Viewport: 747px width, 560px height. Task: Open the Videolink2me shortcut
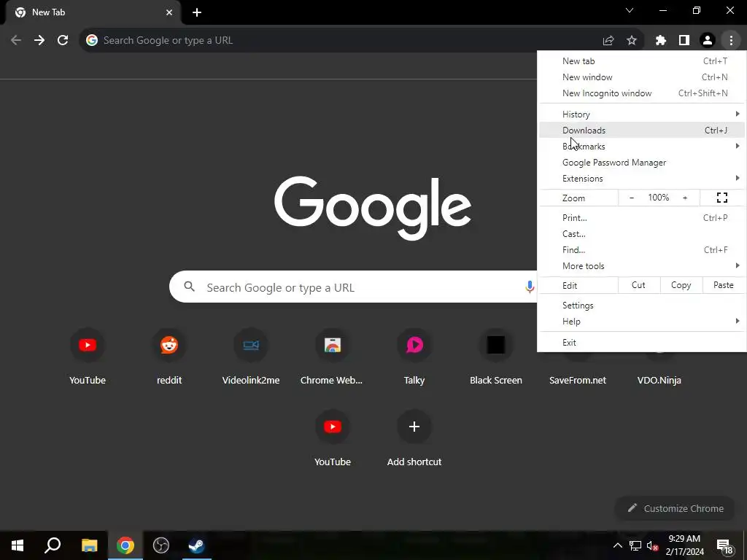[251, 345]
